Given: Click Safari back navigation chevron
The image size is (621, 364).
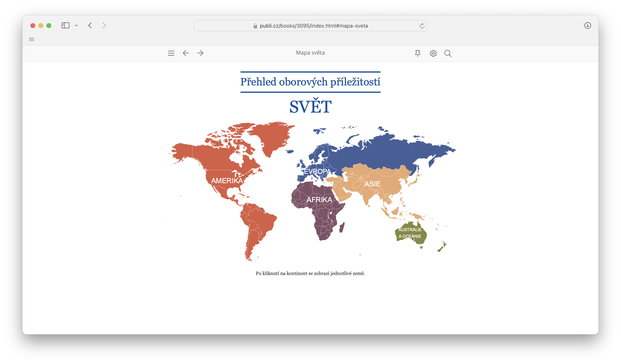Looking at the screenshot, I should click(90, 25).
